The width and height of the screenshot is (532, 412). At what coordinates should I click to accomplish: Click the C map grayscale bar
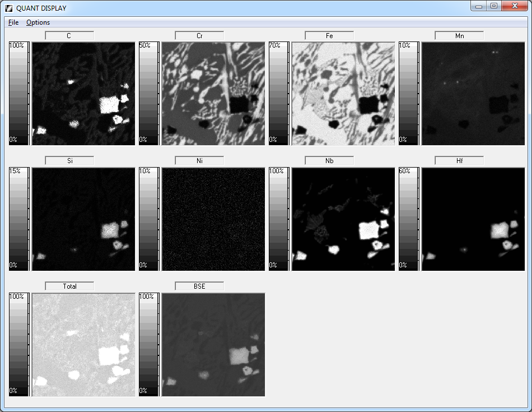[19, 94]
